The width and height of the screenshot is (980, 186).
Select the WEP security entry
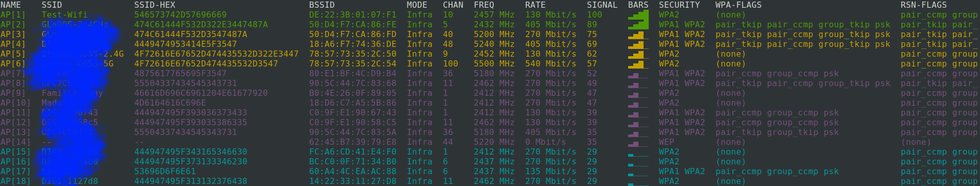pos(667,142)
